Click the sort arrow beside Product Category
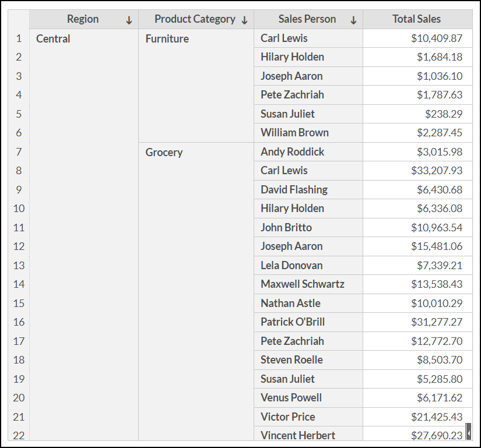 coord(244,20)
